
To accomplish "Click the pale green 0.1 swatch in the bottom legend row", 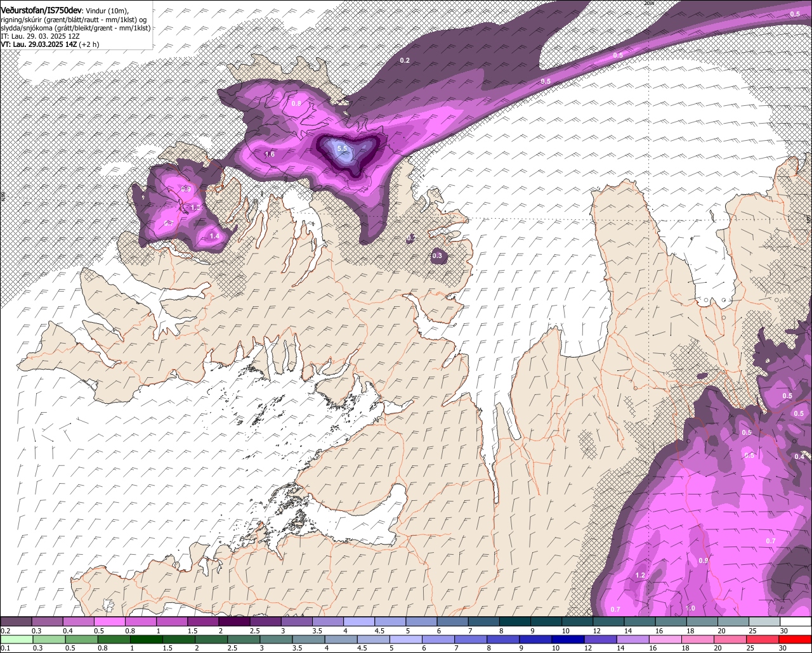I will point(17,640).
